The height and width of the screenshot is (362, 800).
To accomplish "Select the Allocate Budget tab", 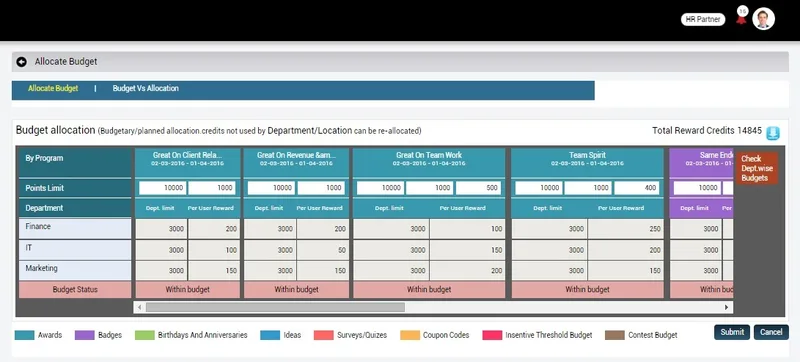I will pos(53,88).
